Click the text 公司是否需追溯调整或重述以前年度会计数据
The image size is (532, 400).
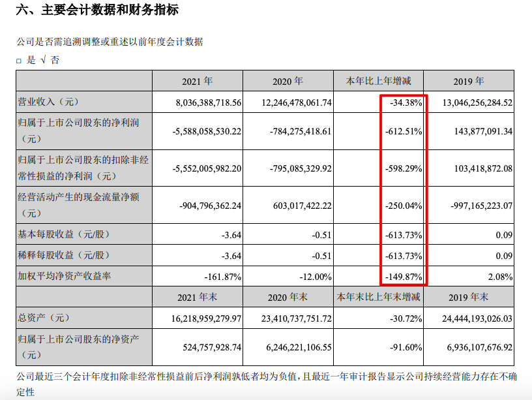tap(110, 42)
